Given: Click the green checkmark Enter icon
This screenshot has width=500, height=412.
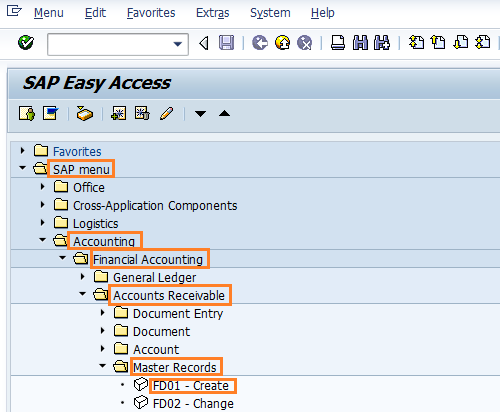Looking at the screenshot, I should [x=26, y=43].
